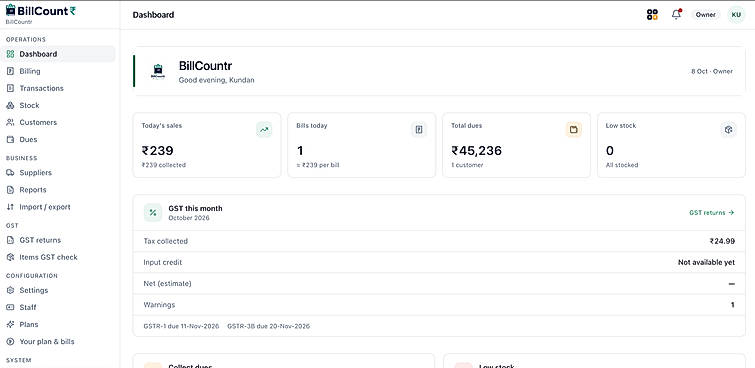Image resolution: width=755 pixels, height=368 pixels.
Task: Click GSTR-1 due 11-Nov-2026 text
Action: [x=181, y=326]
